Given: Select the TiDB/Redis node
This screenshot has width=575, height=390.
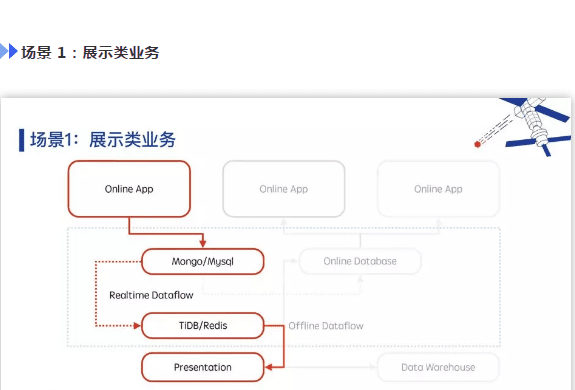Looking at the screenshot, I should [x=202, y=325].
